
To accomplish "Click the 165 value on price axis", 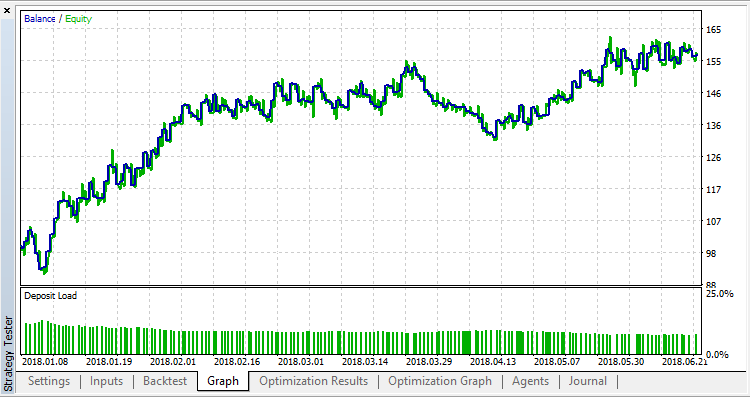I will [x=714, y=30].
